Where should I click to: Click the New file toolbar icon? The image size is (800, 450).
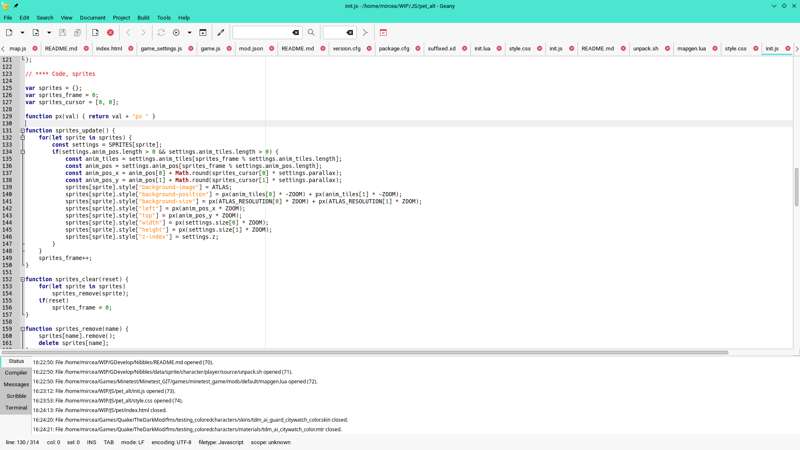[x=9, y=33]
